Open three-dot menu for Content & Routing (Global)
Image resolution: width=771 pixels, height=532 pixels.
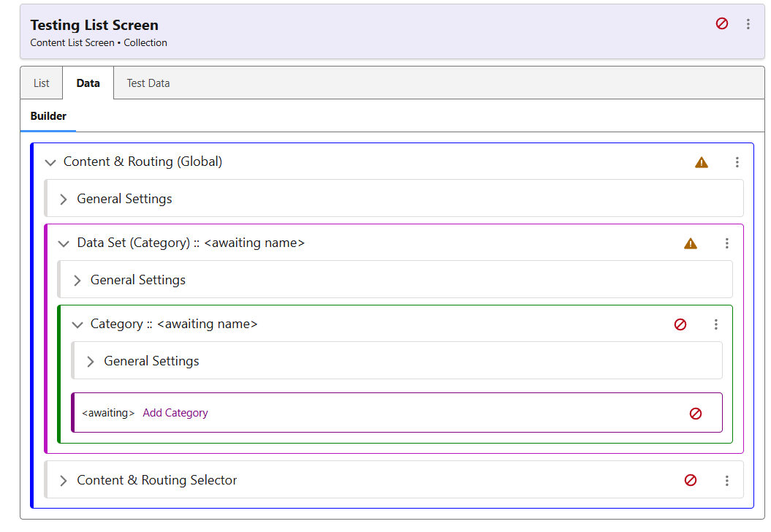pyautogui.click(x=737, y=162)
